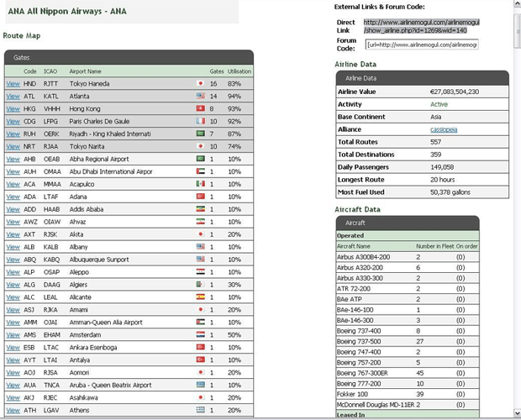Click the Route Map heading
The width and height of the screenshot is (521, 420).
click(22, 35)
